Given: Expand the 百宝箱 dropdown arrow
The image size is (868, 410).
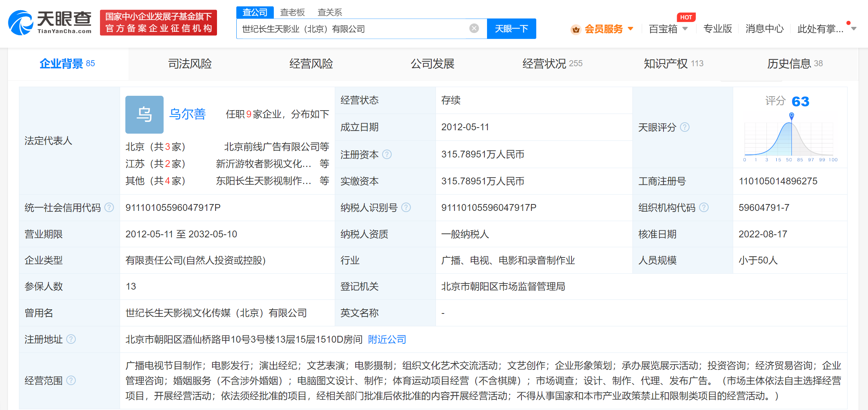Looking at the screenshot, I should click(685, 29).
